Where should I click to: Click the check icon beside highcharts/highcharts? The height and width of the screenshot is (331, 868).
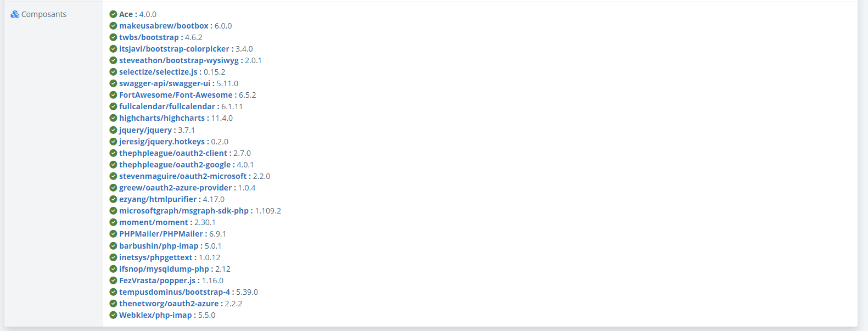(113, 118)
